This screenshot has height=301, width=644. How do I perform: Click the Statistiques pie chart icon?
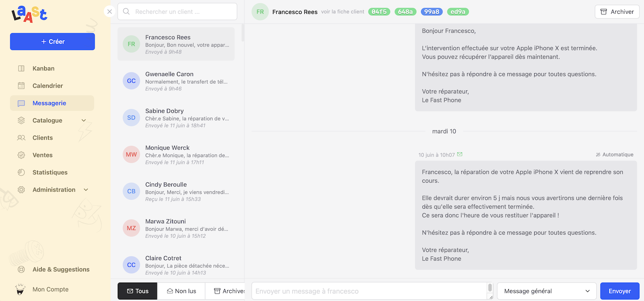(x=21, y=172)
